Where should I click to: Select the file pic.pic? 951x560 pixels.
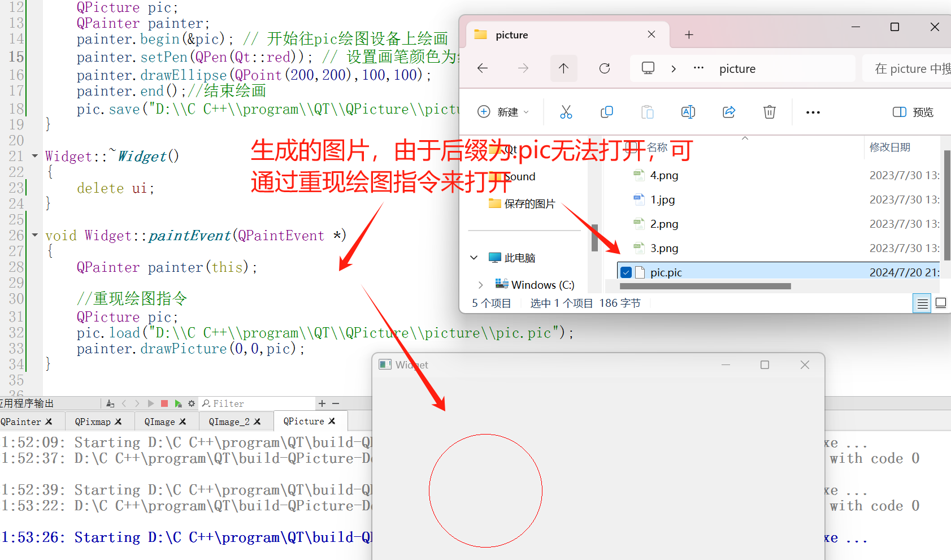click(666, 272)
